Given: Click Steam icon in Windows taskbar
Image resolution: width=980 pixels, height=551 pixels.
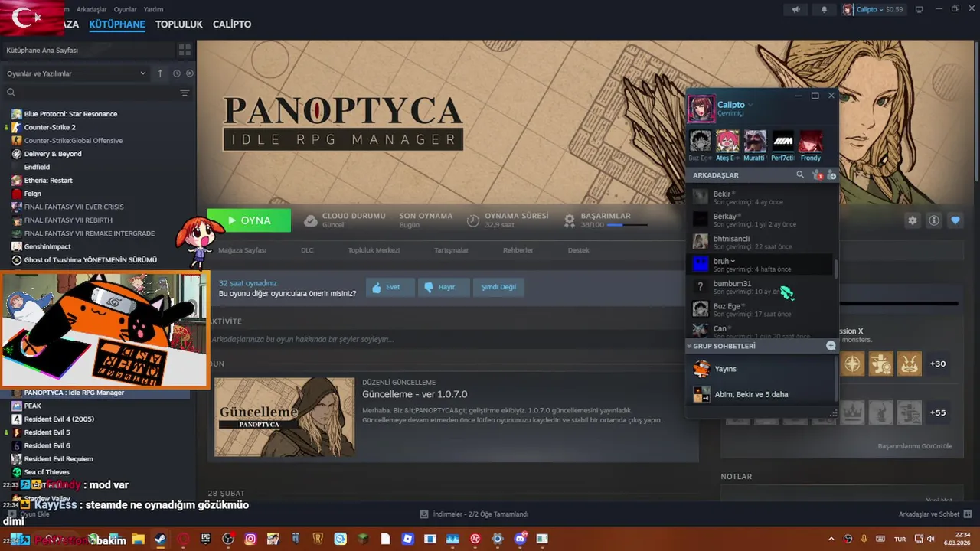Looking at the screenshot, I should click(x=160, y=539).
